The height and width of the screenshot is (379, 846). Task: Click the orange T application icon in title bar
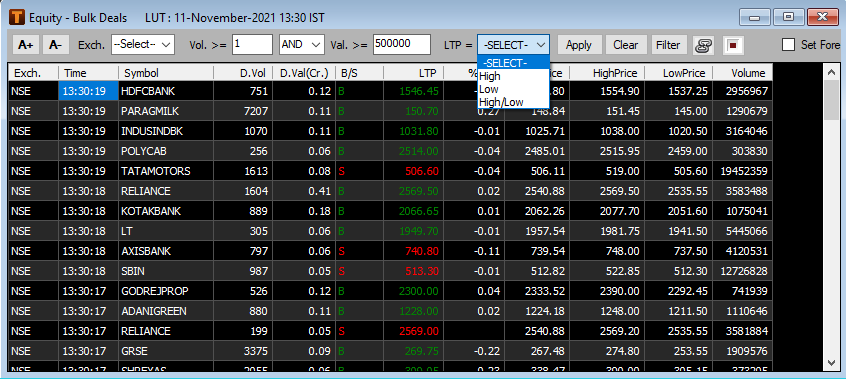[17, 18]
